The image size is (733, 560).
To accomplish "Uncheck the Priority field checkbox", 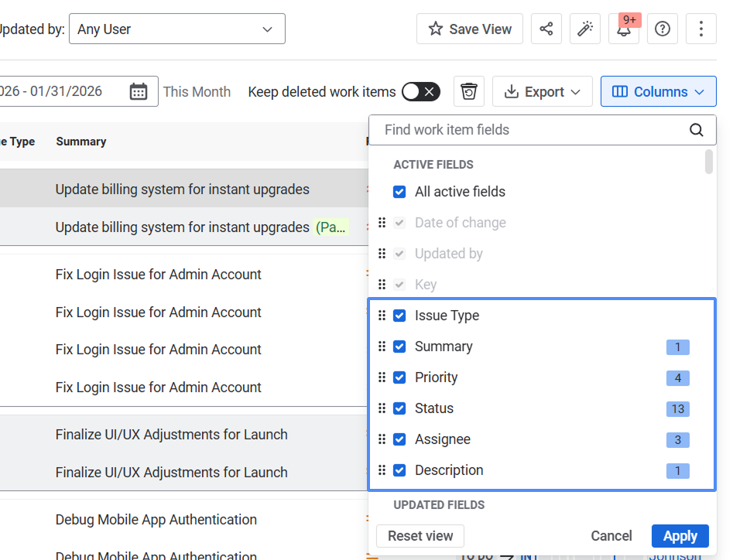I will click(x=399, y=377).
